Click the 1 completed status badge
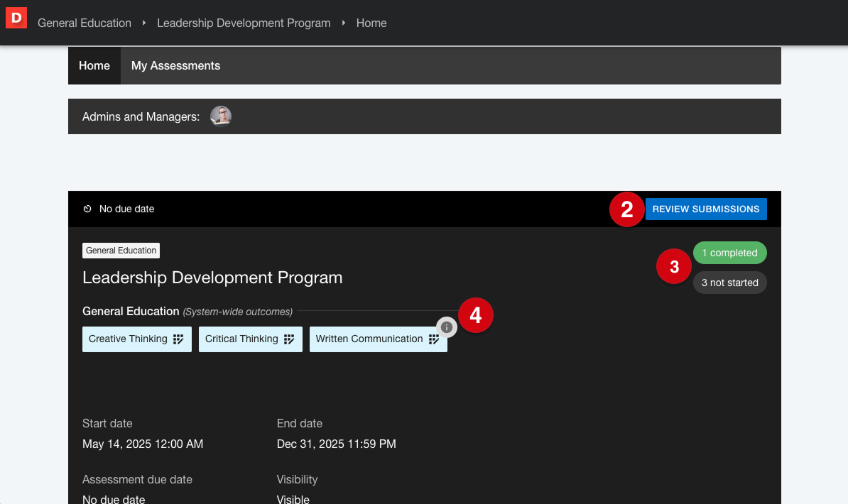This screenshot has width=848, height=504. tap(729, 253)
